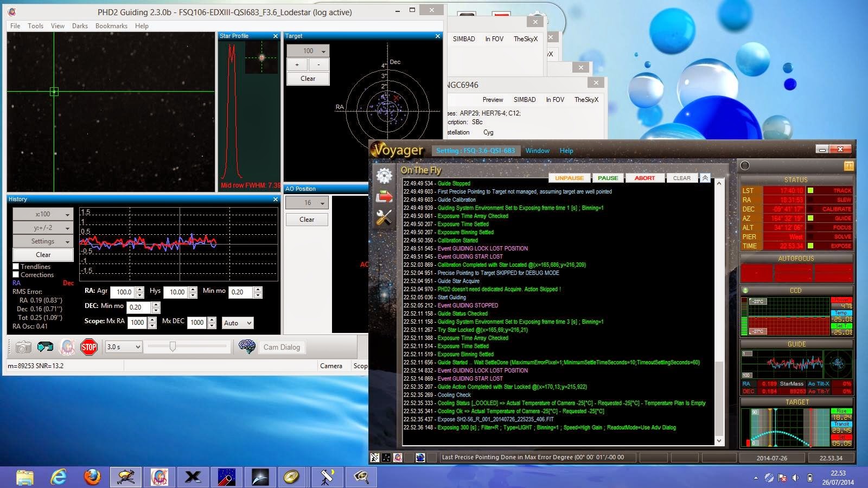
Task: Click PHD2 camera connect icon
Action: (x=23, y=347)
